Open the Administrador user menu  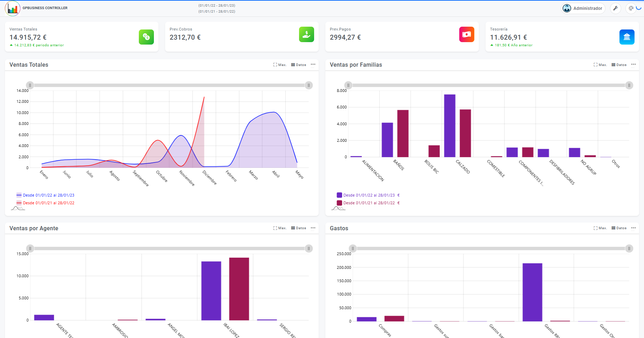[583, 8]
